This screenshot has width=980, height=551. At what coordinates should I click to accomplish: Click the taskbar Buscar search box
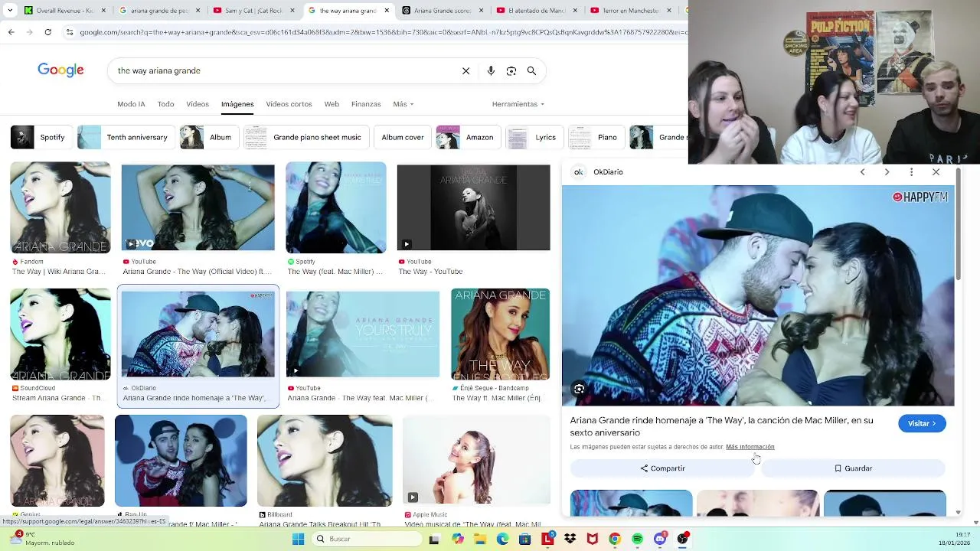[x=366, y=539]
